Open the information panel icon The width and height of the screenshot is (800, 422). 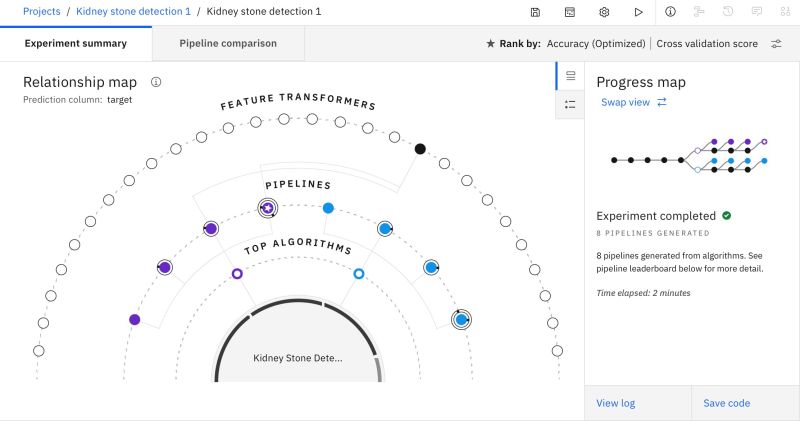click(670, 12)
